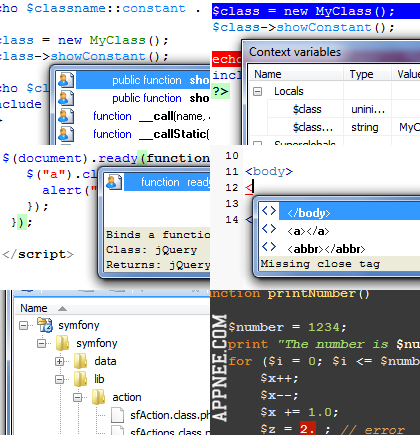420x435 pixels.
Task: Click the 'Class: jQuery' documentation line
Action: coord(151,250)
